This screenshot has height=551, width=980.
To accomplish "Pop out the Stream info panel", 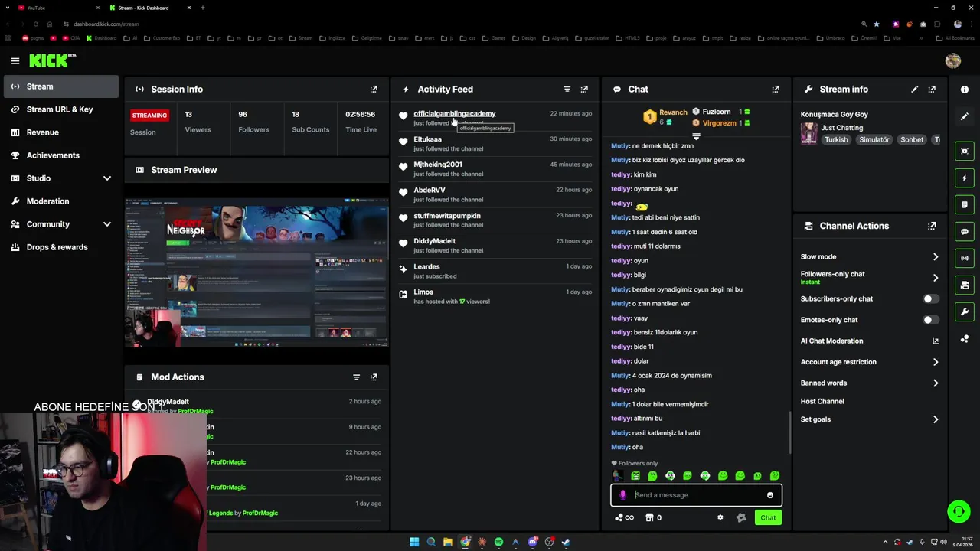I will coord(932,90).
